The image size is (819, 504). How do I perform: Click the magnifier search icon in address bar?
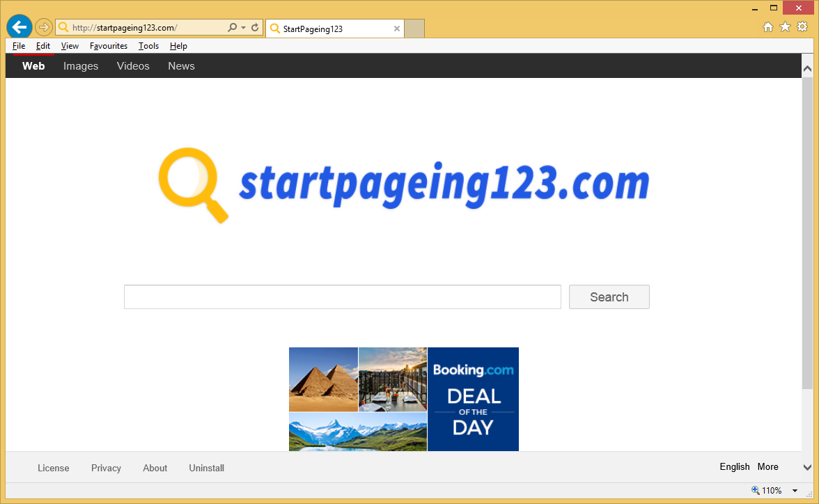tap(233, 27)
